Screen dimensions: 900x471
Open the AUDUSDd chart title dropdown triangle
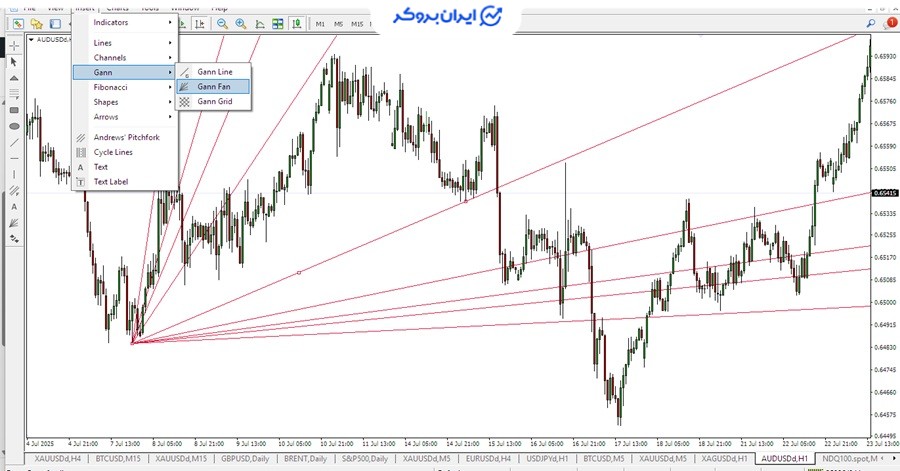point(31,40)
